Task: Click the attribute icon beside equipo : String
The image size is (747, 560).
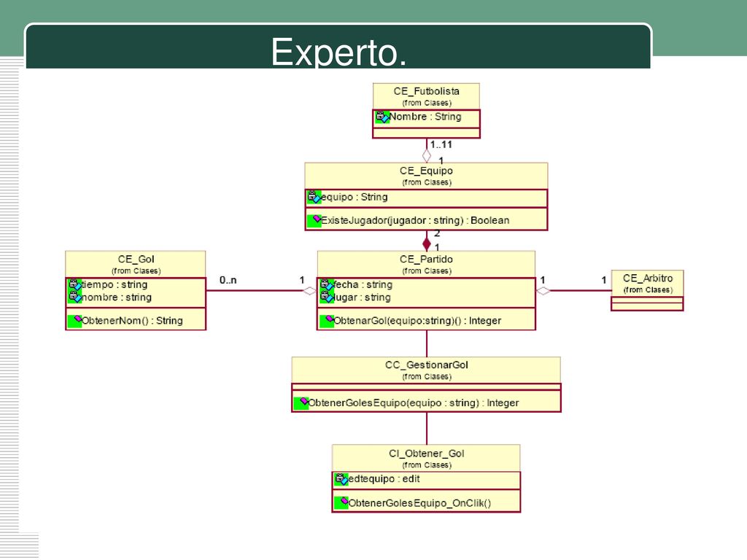Action: pos(314,197)
